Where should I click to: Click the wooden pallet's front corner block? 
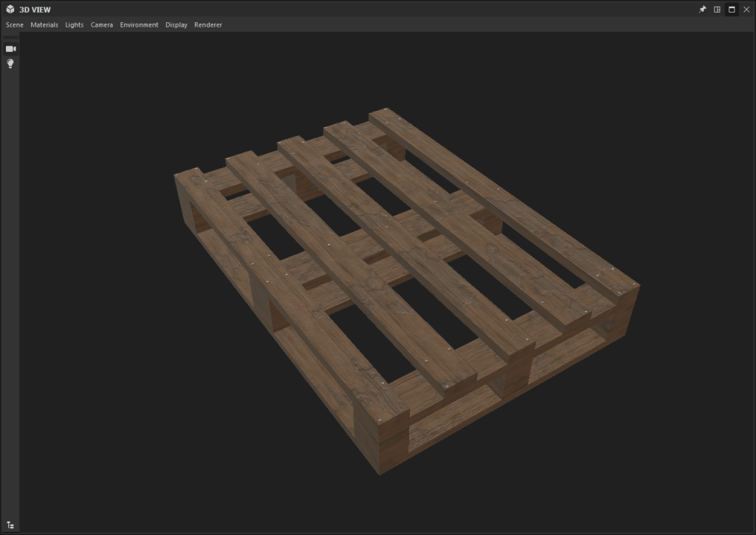[x=381, y=443]
